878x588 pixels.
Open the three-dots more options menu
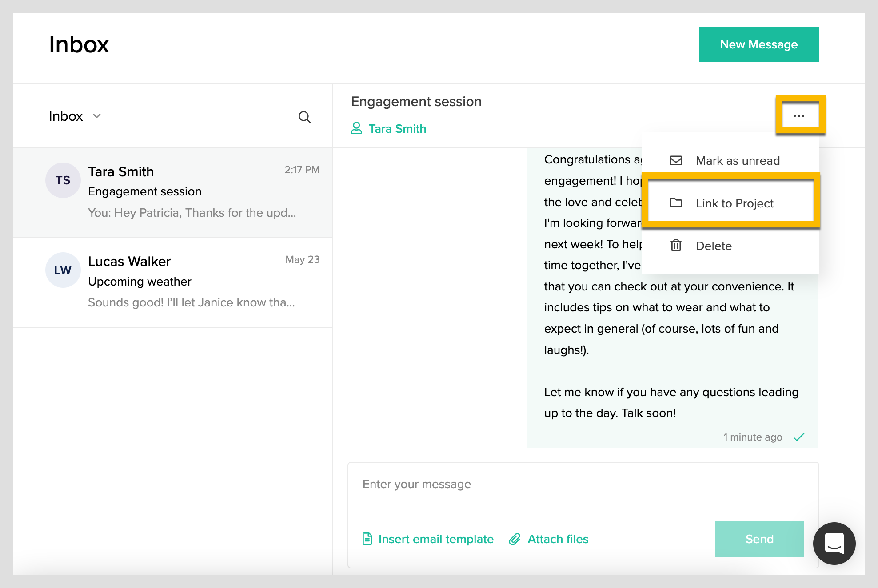(x=799, y=116)
